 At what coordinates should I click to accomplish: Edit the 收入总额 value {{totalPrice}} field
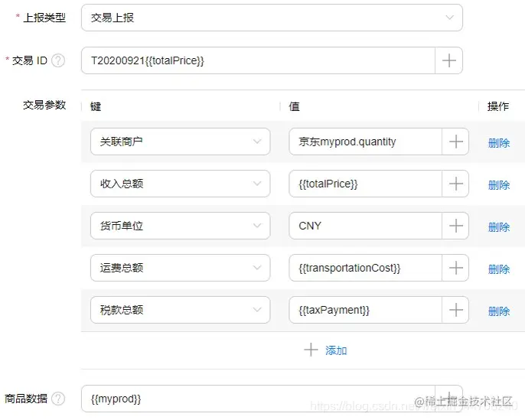click(365, 184)
